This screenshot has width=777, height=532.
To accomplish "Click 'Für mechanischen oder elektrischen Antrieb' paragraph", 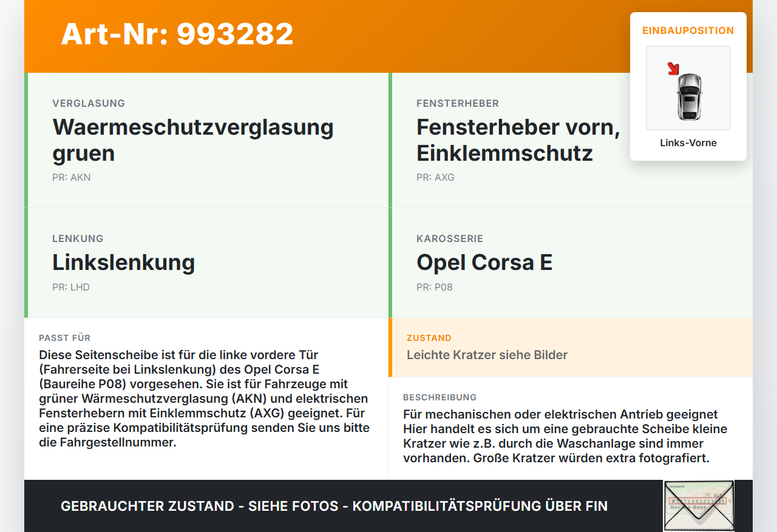I will coord(565,436).
